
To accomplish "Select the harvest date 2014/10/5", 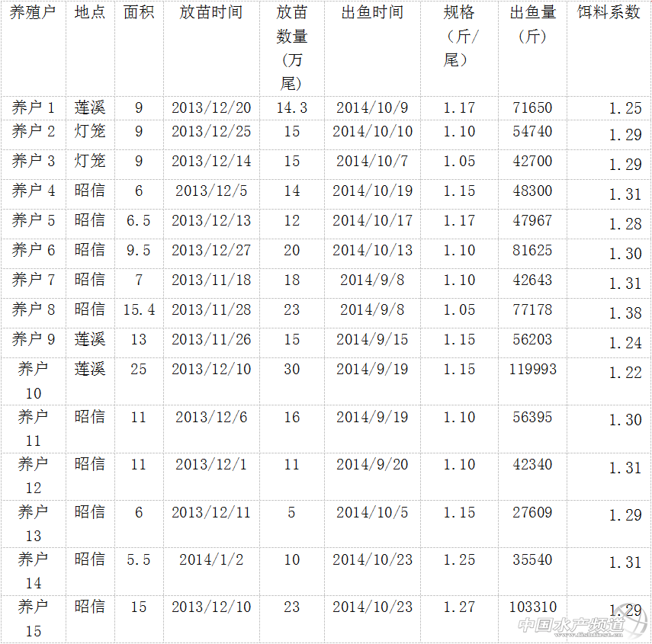I will (x=372, y=512).
